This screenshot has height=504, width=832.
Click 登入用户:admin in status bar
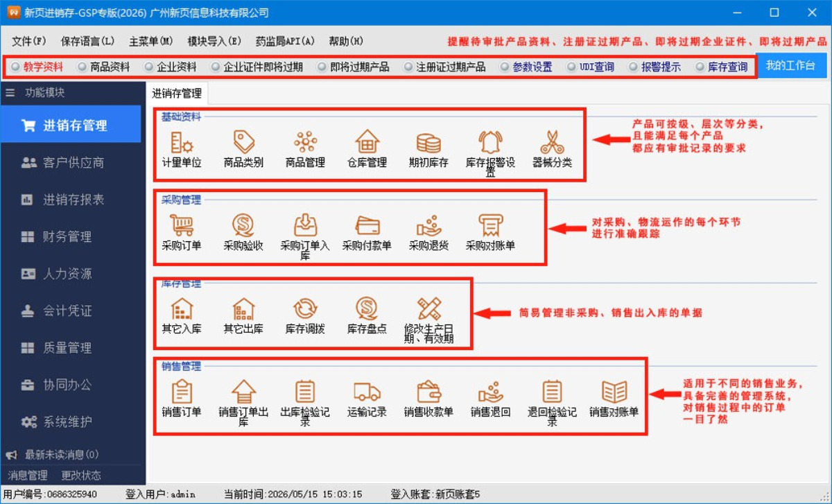(x=160, y=494)
